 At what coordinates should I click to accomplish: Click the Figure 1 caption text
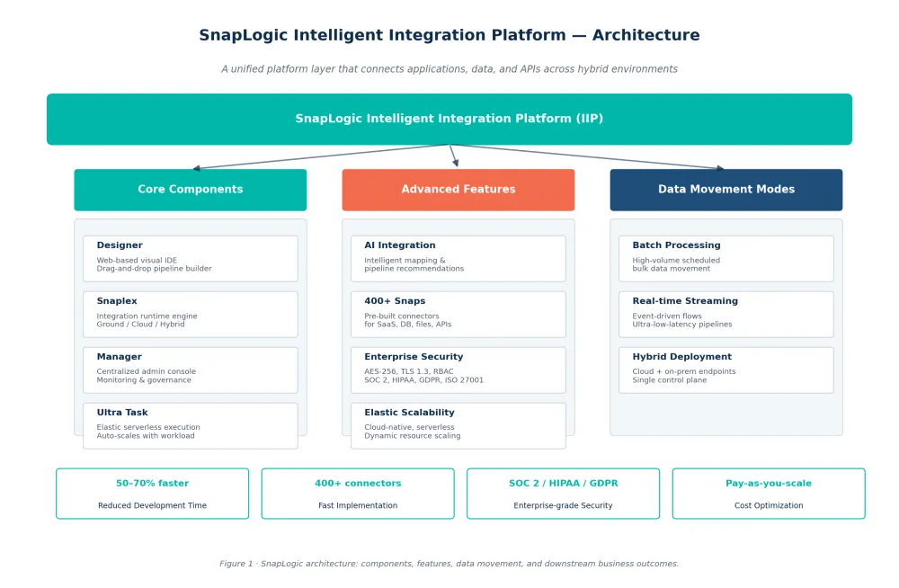449,564
